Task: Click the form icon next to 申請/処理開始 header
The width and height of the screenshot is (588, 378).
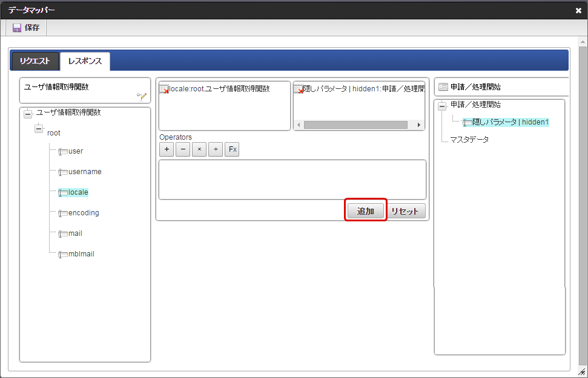Action: pyautogui.click(x=443, y=87)
